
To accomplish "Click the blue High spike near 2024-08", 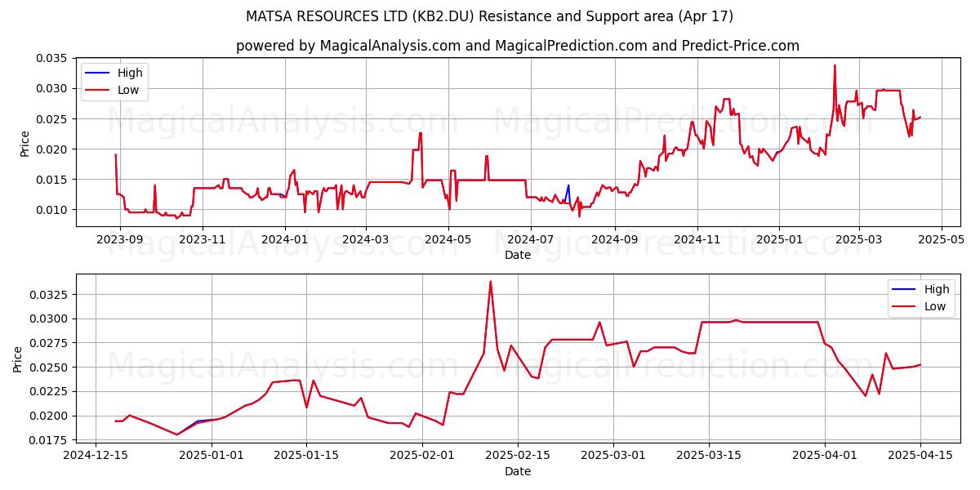I will (568, 187).
